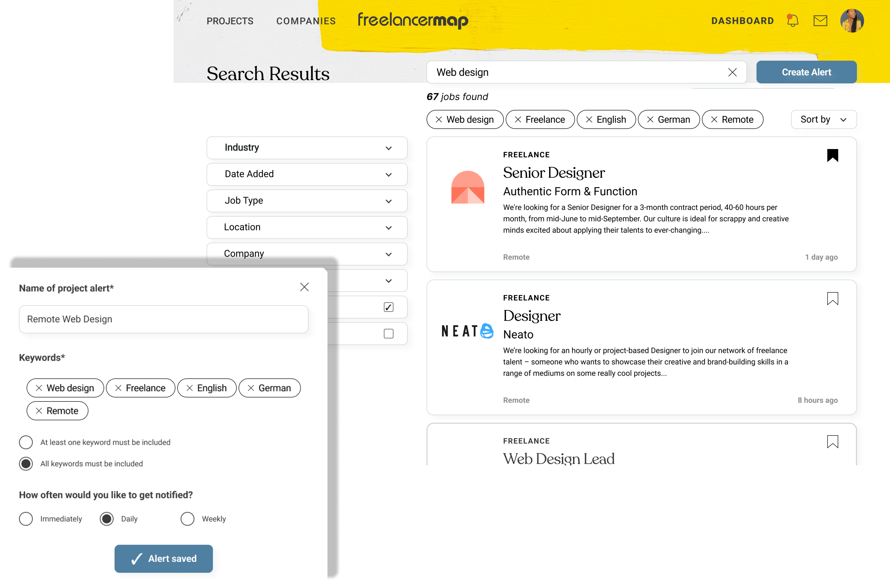Open the Companies menu item
The image size is (890, 588).
pyautogui.click(x=306, y=21)
